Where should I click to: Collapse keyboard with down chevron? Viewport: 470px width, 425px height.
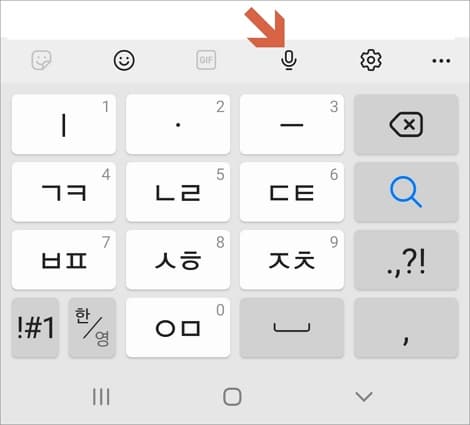pyautogui.click(x=364, y=397)
